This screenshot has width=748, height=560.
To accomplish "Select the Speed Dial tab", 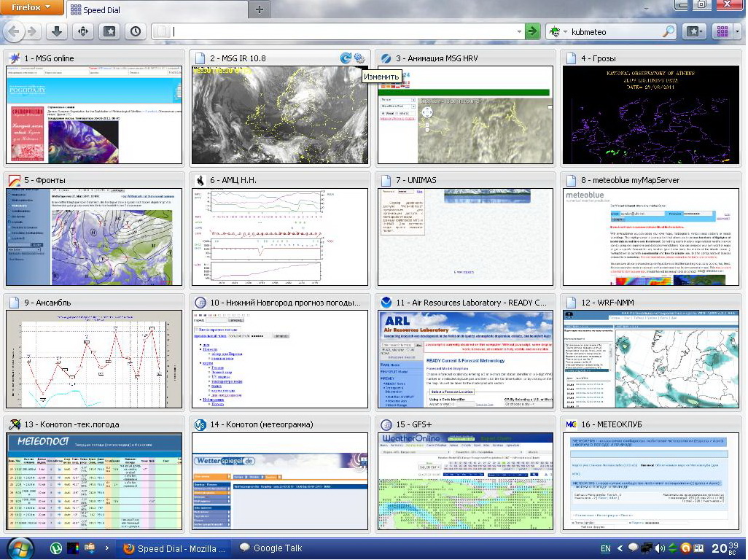I will (x=157, y=9).
